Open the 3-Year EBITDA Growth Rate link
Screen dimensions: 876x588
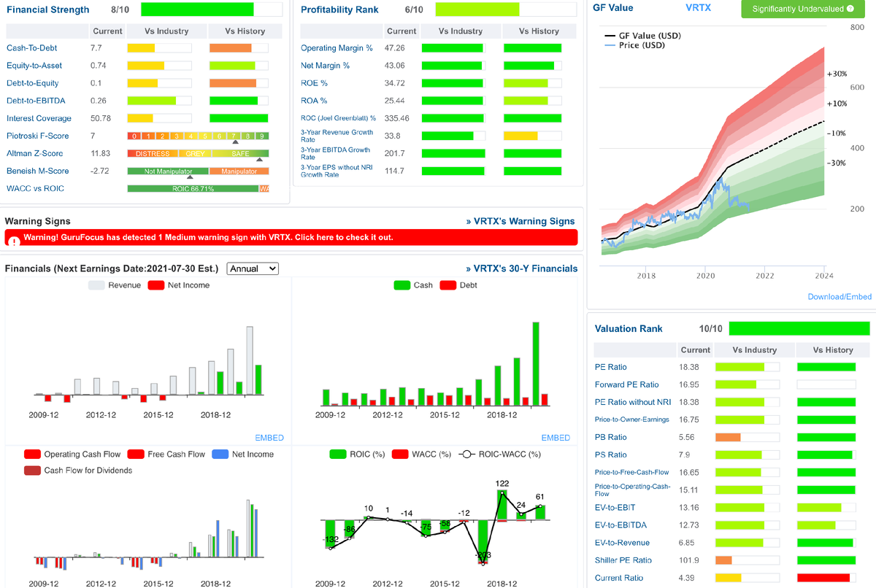coord(336,153)
